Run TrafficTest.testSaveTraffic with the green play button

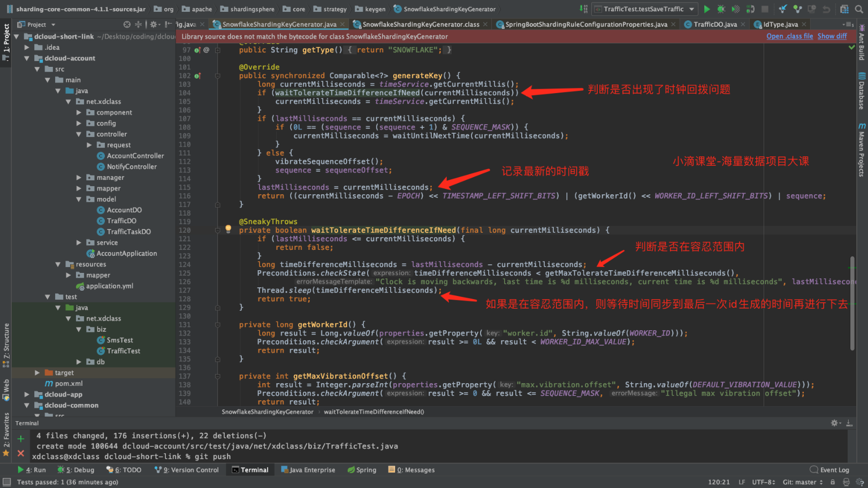pyautogui.click(x=707, y=9)
